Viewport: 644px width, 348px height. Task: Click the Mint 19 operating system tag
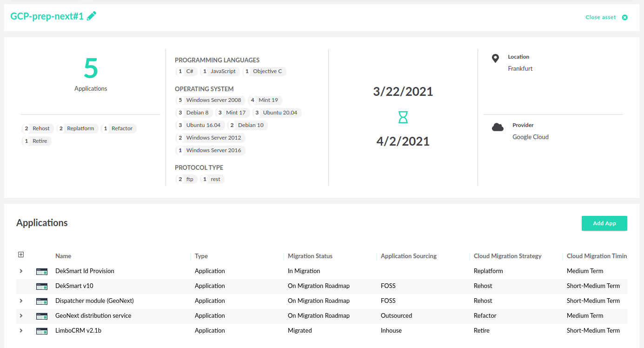click(266, 100)
